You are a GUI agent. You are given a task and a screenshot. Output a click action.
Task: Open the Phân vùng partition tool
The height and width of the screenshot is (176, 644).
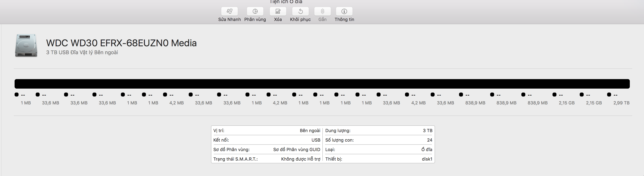[x=255, y=11]
